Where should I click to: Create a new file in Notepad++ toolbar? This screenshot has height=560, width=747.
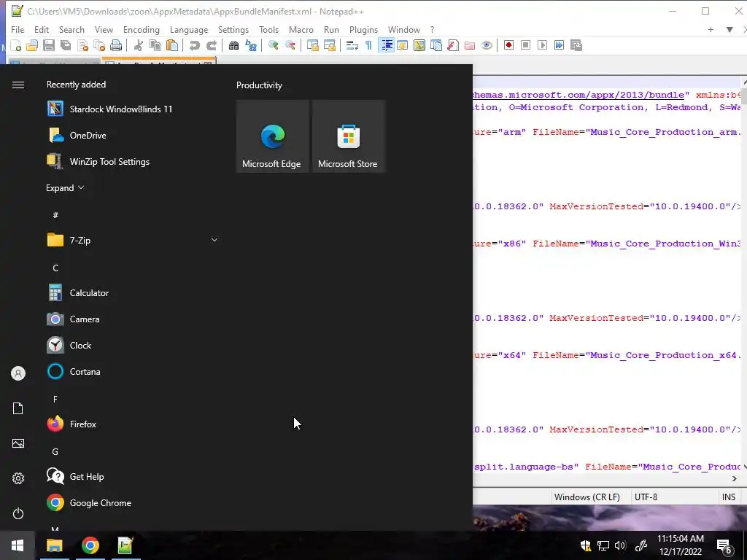coord(16,45)
